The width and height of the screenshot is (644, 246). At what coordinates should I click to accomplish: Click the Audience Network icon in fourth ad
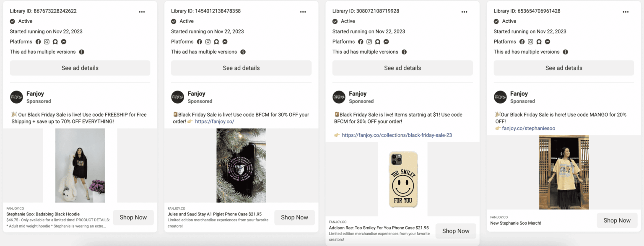pos(539,42)
